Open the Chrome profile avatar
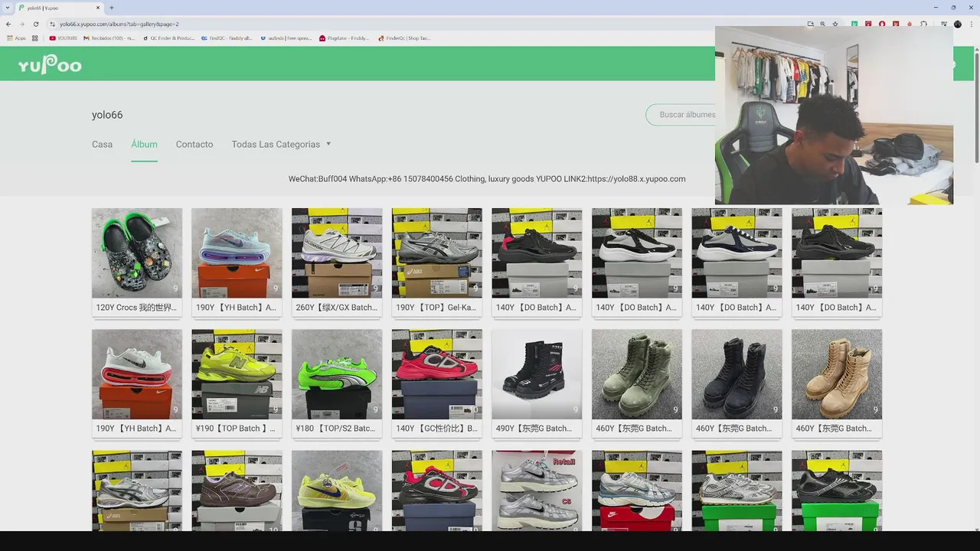Viewport: 980px width, 551px height. (x=958, y=24)
